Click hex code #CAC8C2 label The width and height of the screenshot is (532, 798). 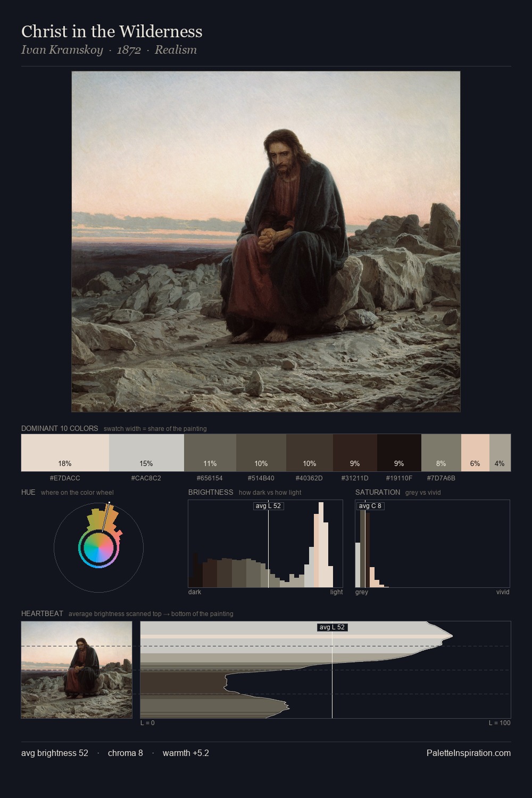[146, 478]
